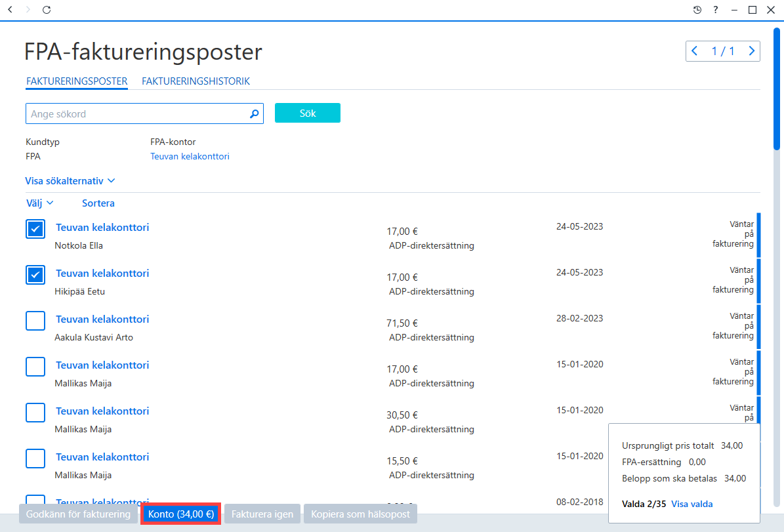Click the magnifier icon in search field

point(254,114)
